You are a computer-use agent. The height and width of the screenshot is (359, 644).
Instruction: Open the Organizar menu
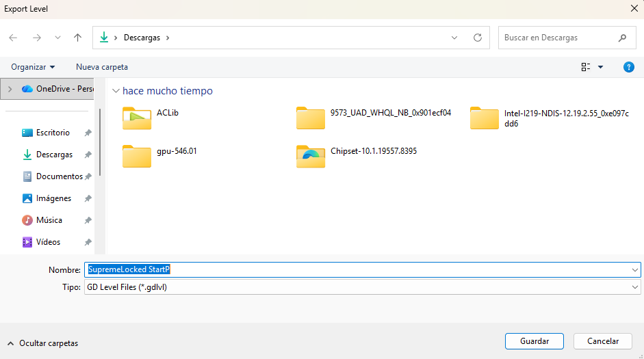(x=33, y=67)
